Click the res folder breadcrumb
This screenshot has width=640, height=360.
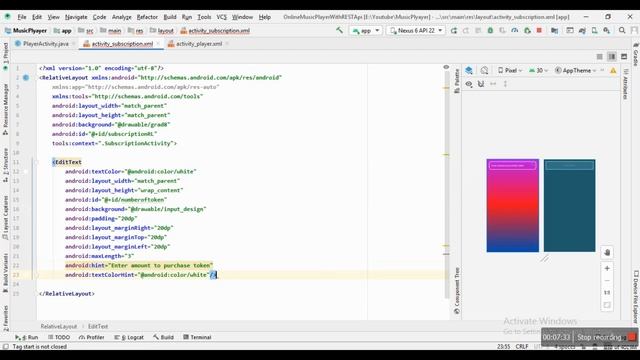click(136, 31)
